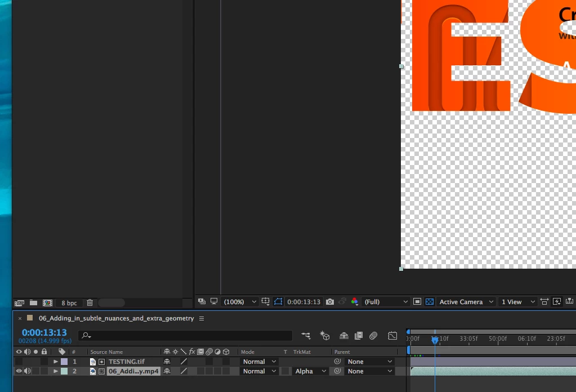Viewport: 576px width, 392px height.
Task: Click the primary viewer monitor icon
Action: point(214,301)
